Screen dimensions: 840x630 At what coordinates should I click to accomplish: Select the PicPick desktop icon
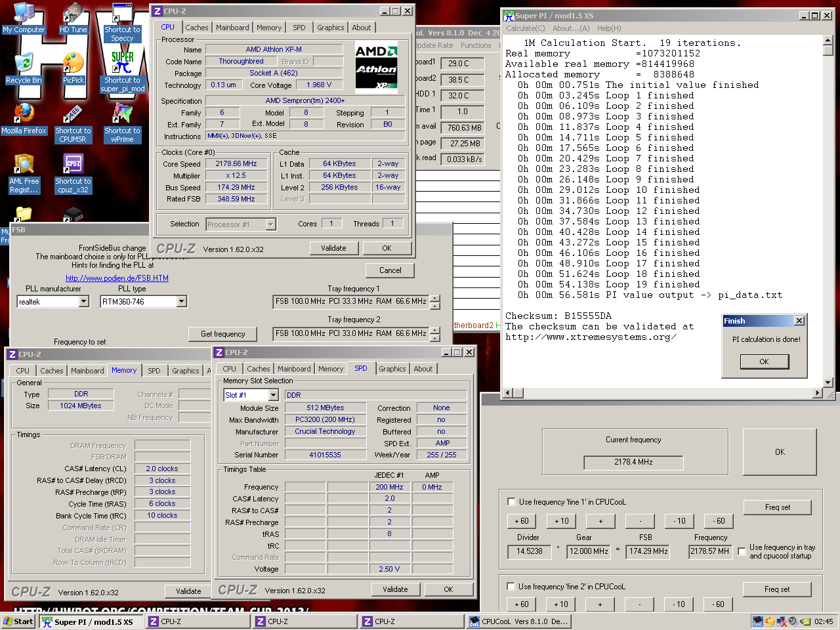pos(73,68)
